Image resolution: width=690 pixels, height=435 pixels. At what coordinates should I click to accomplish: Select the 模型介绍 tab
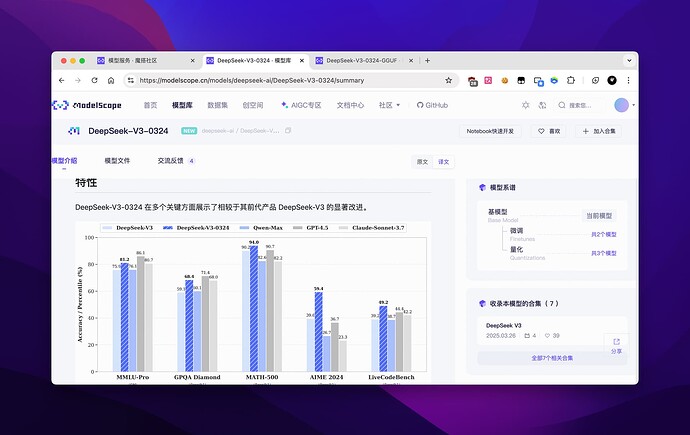64,161
